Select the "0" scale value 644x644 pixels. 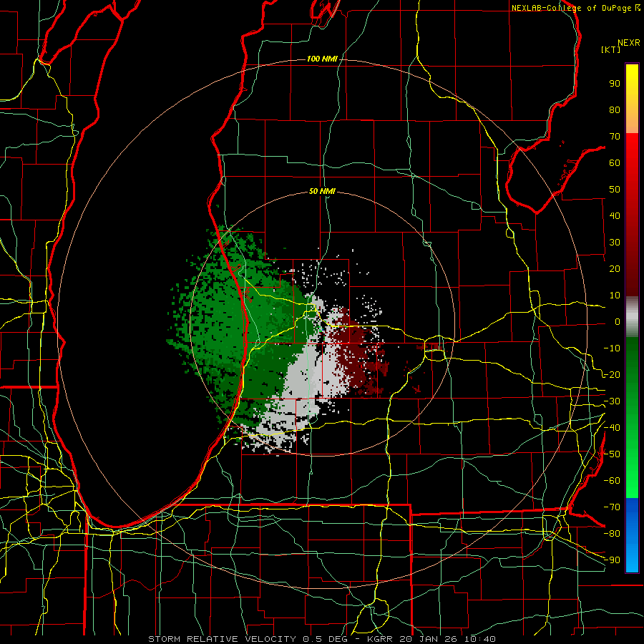click(x=618, y=322)
